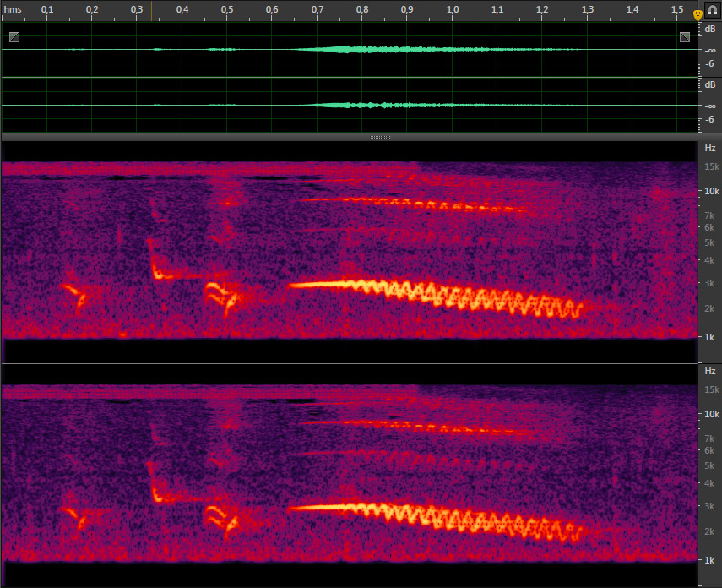Screen dimensions: 722x588
Task: Click the 15k mark on the upper frequency scale
Action: pos(711,166)
